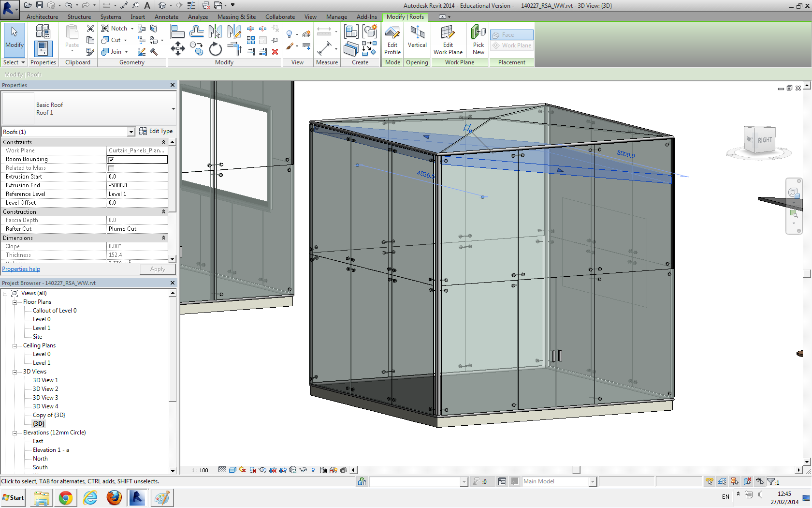The width and height of the screenshot is (812, 508).
Task: Toggle Sun Path in view control bar
Action: click(x=243, y=470)
